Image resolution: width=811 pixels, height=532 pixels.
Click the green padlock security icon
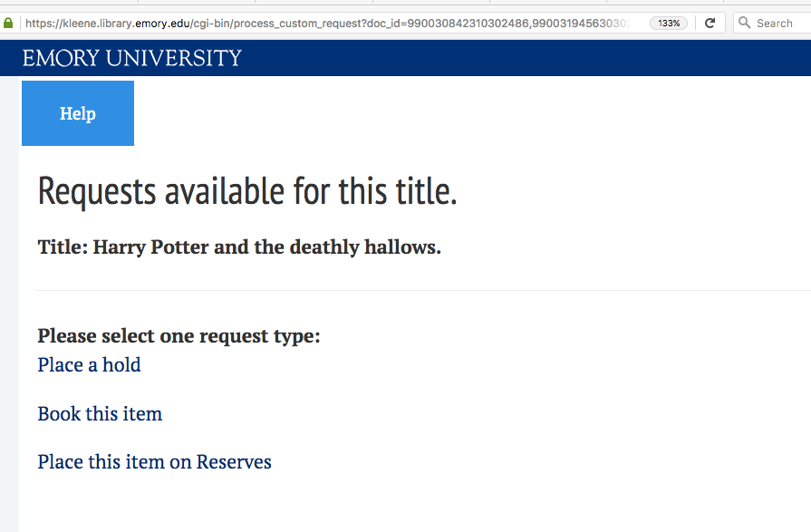click(x=8, y=23)
